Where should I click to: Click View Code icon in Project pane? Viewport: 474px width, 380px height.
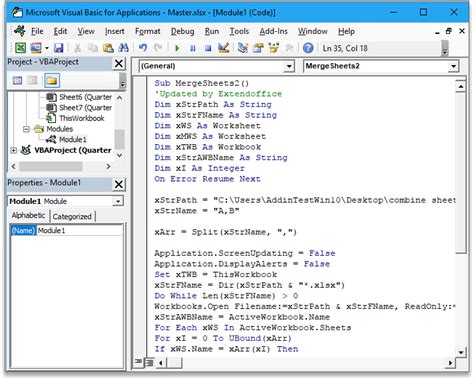17,80
